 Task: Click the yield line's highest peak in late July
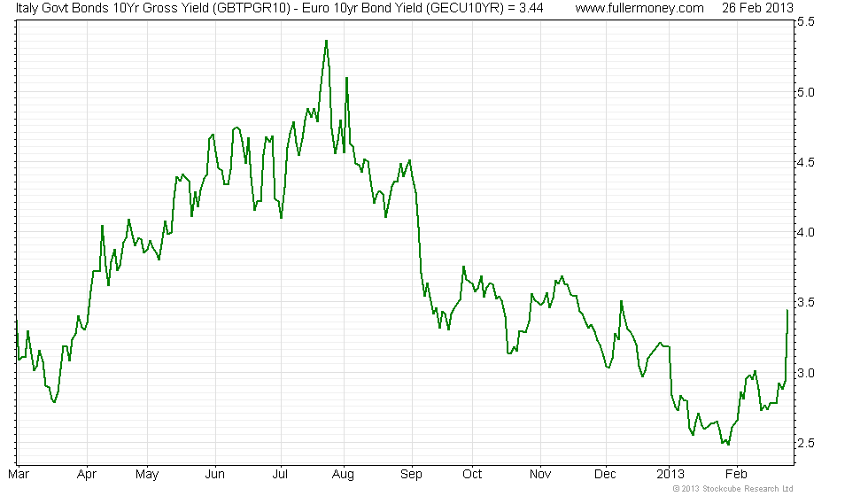coord(327,41)
